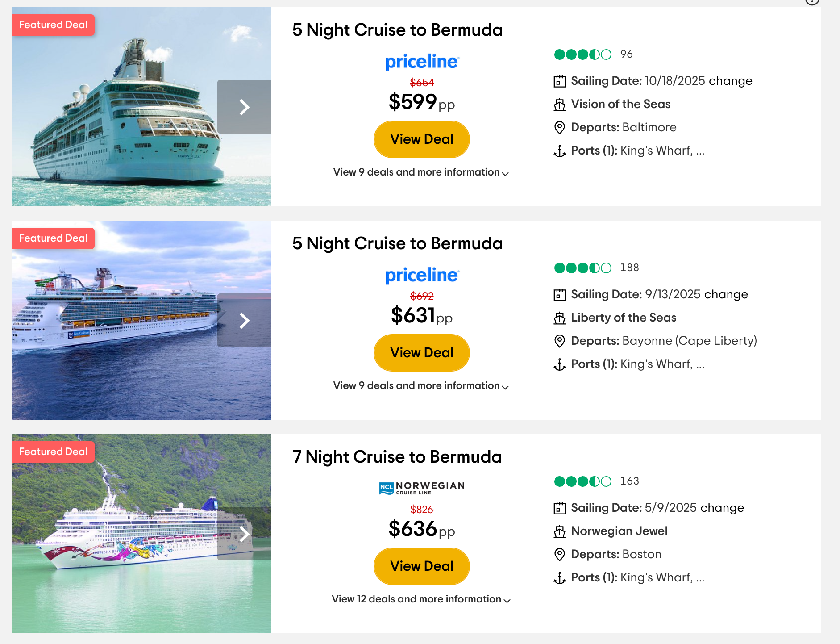Click the location pin icon beside Departs Baltimore

pyautogui.click(x=559, y=127)
